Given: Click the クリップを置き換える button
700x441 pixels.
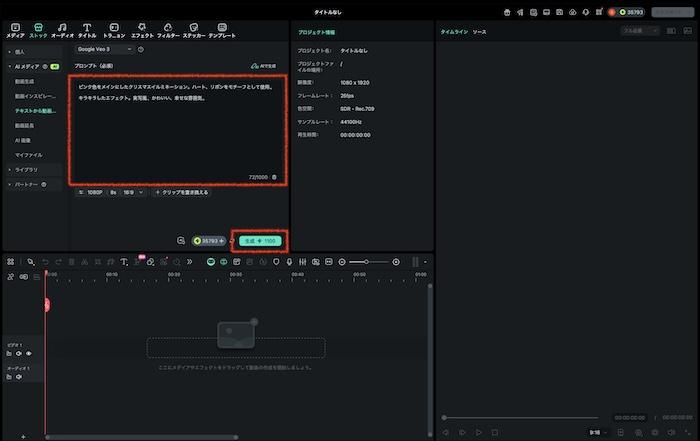Looking at the screenshot, I should pyautogui.click(x=181, y=192).
